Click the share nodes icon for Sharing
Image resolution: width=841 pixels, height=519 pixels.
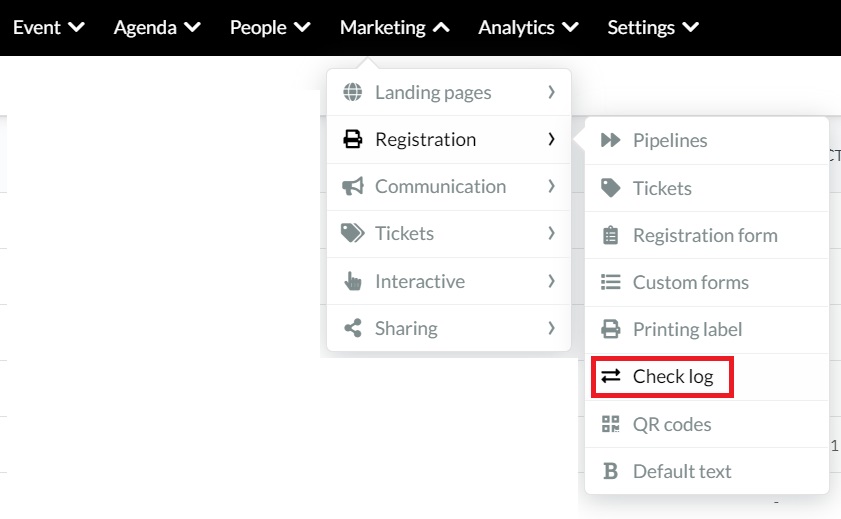pyautogui.click(x=352, y=328)
